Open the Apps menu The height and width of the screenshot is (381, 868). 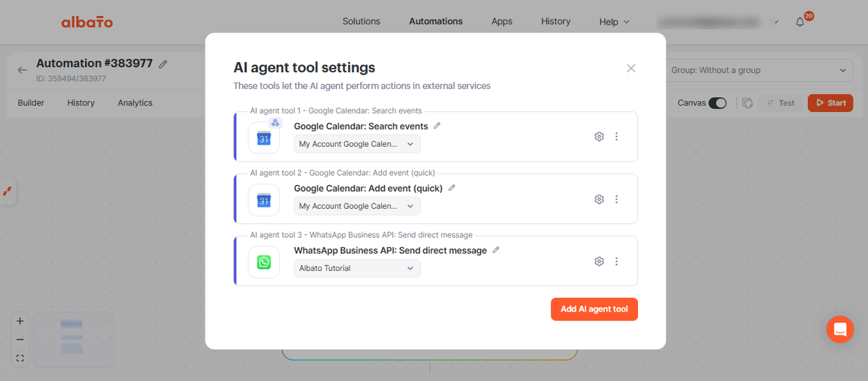point(502,22)
